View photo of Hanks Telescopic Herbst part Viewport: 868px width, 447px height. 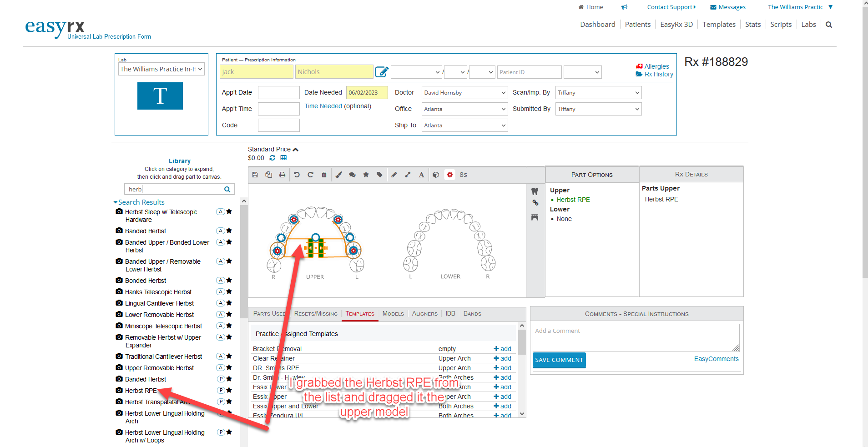pos(119,291)
